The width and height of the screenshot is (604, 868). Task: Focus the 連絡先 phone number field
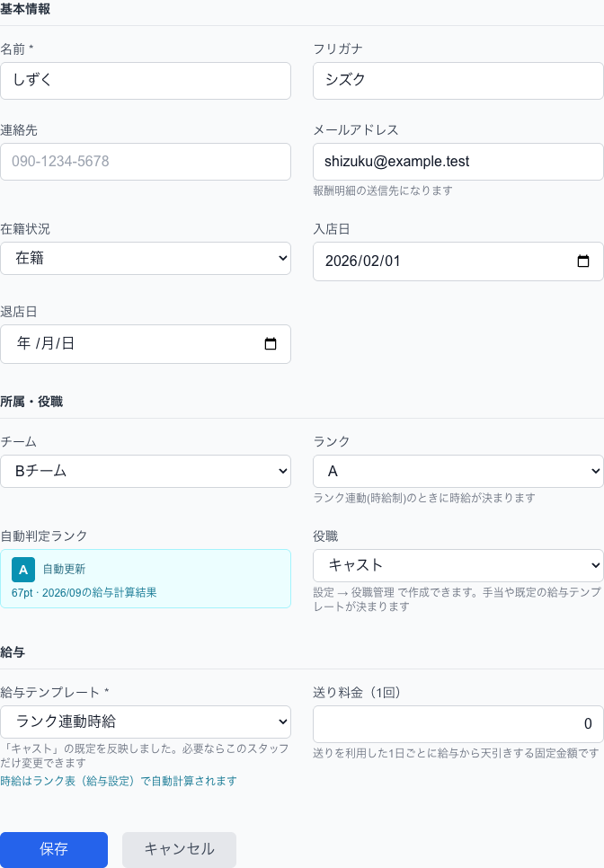(x=146, y=162)
